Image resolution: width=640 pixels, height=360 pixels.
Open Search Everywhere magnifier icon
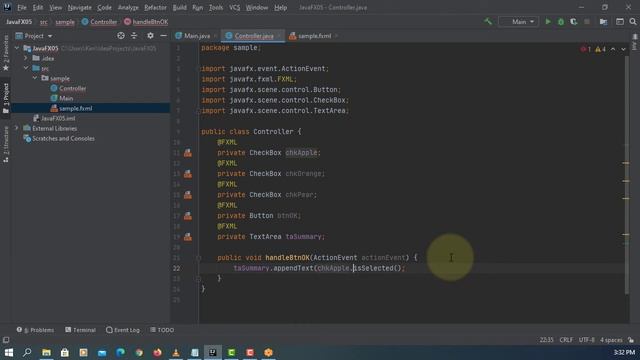pos(633,22)
